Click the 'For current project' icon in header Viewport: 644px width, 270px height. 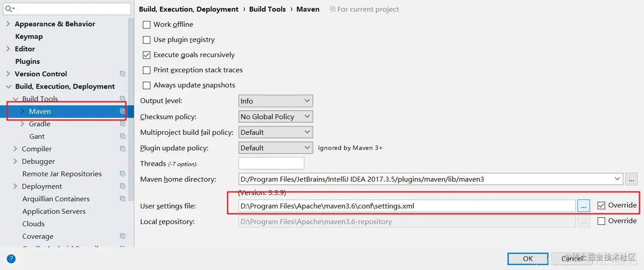coord(332,9)
